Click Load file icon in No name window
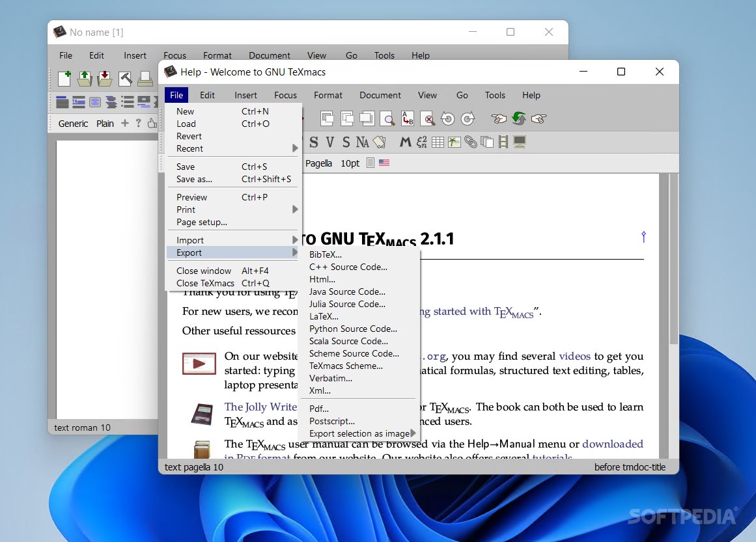 pos(85,78)
